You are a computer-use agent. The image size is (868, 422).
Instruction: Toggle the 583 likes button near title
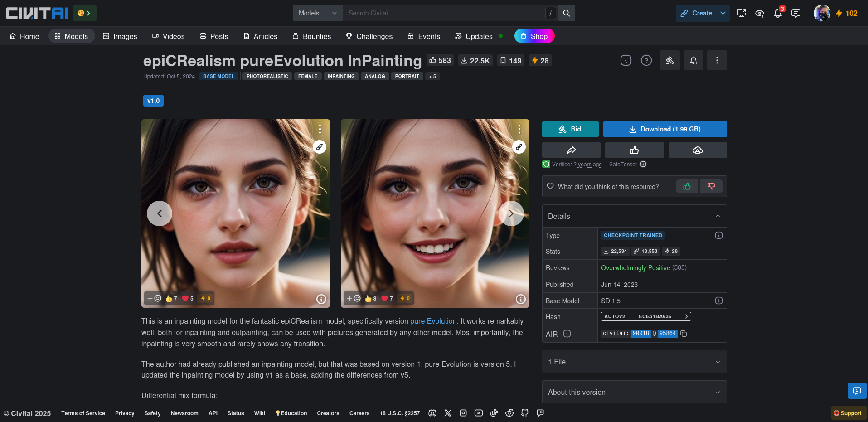click(x=440, y=60)
